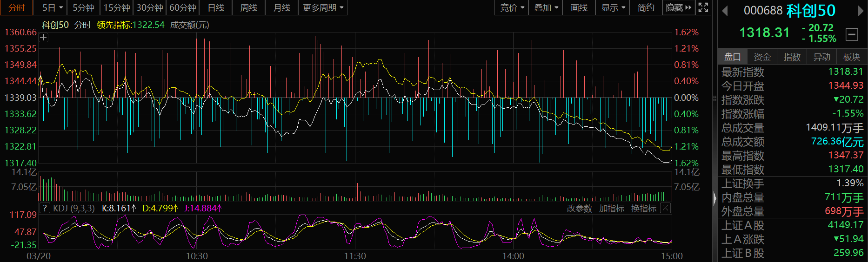Open the 竞价 auction dropdown
868x262 pixels.
pyautogui.click(x=512, y=7)
